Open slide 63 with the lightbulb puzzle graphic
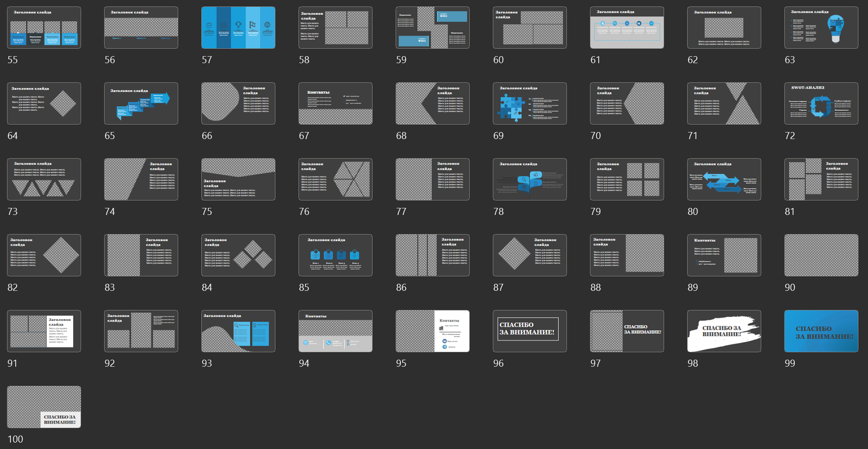868x449 pixels. [x=821, y=28]
